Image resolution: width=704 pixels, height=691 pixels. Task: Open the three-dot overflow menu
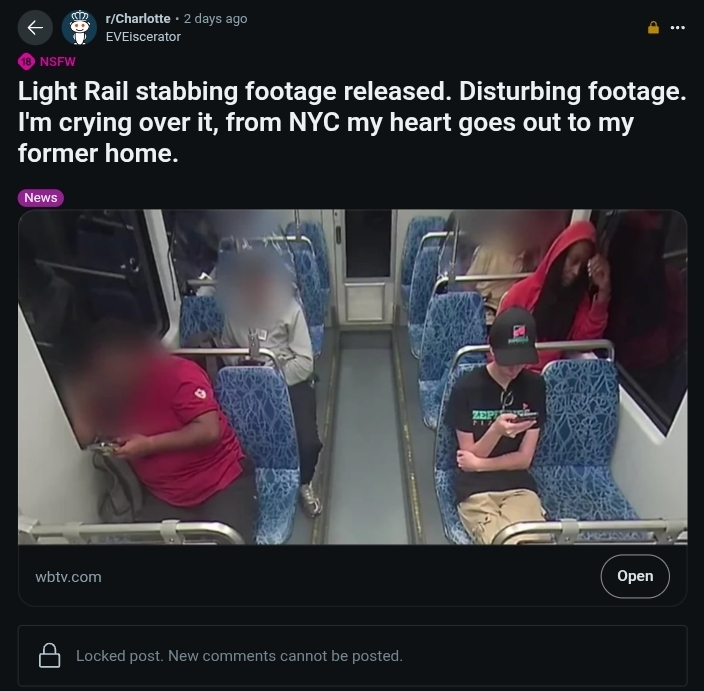[x=677, y=28]
